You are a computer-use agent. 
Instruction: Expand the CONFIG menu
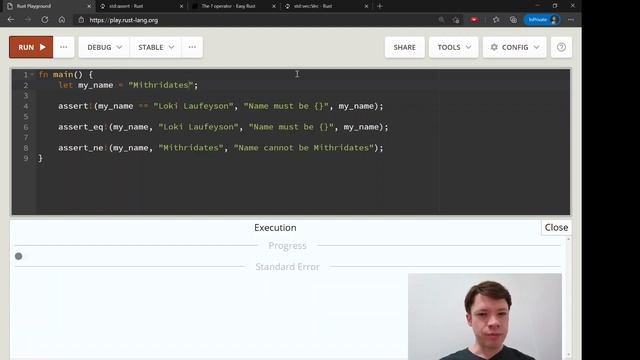pos(514,47)
